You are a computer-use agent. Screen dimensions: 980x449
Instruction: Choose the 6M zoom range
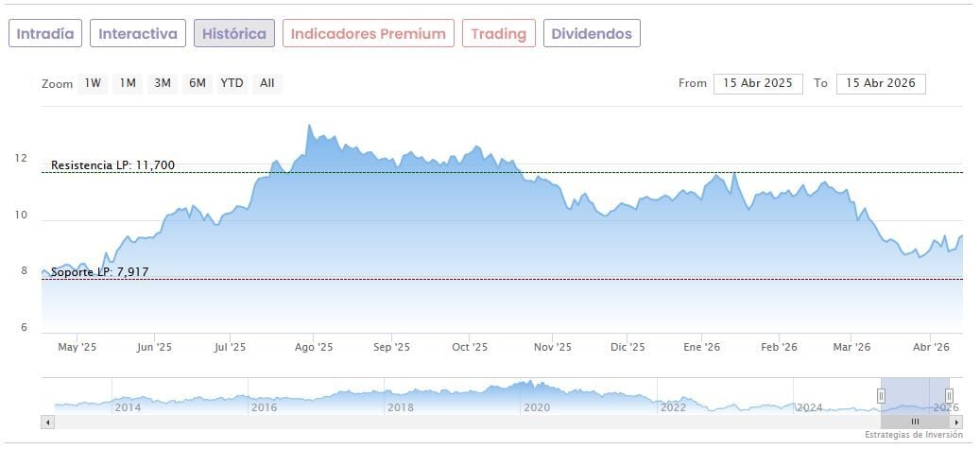(197, 83)
